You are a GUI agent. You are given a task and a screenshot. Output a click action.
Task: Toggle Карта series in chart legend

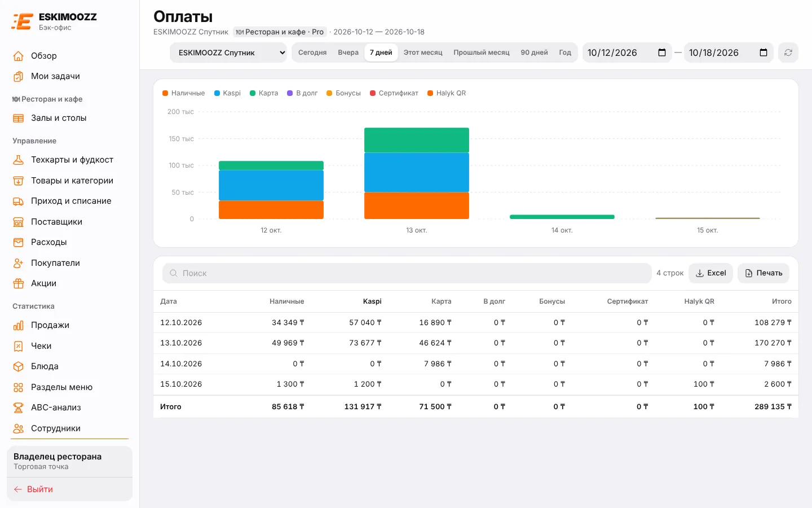point(264,93)
